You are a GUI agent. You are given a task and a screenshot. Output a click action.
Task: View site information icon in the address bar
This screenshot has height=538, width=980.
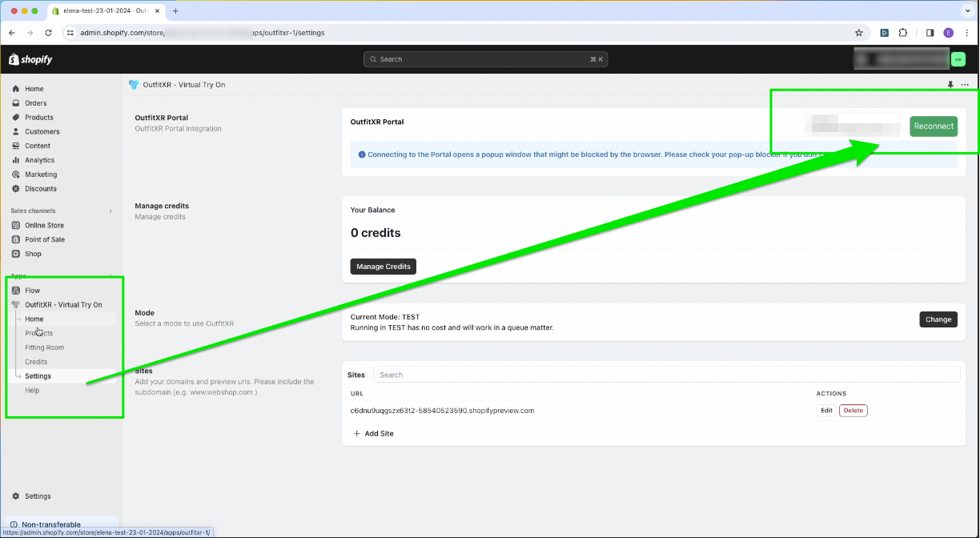pos(70,33)
